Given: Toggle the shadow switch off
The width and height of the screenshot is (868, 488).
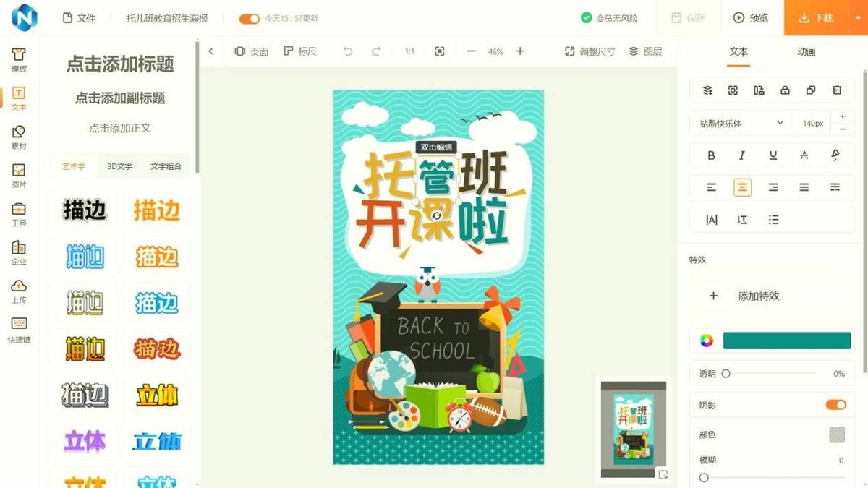Looking at the screenshot, I should pyautogui.click(x=835, y=405).
